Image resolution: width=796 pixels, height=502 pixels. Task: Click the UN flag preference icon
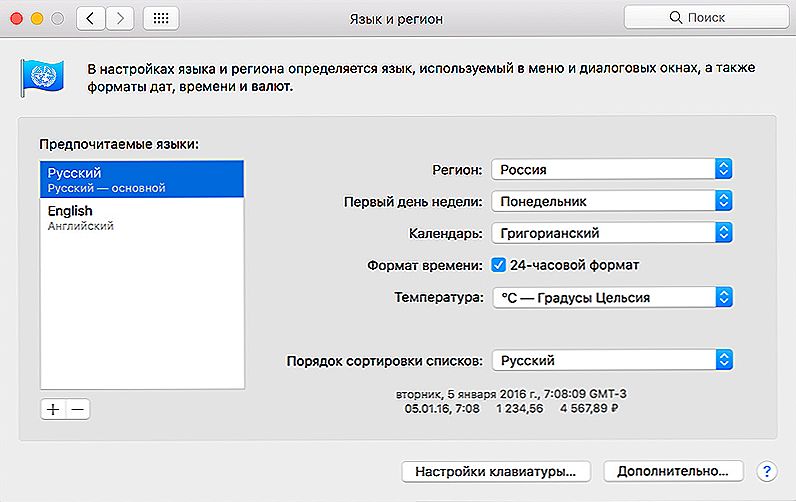42,77
